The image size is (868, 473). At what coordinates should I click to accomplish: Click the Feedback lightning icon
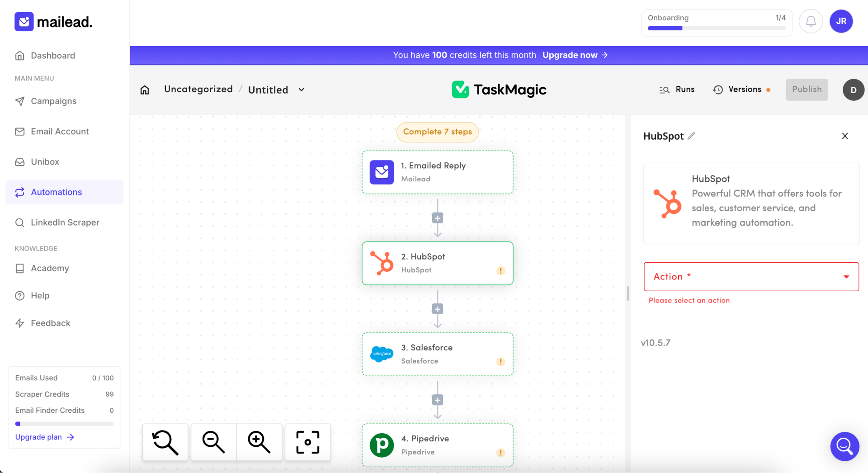coord(19,323)
